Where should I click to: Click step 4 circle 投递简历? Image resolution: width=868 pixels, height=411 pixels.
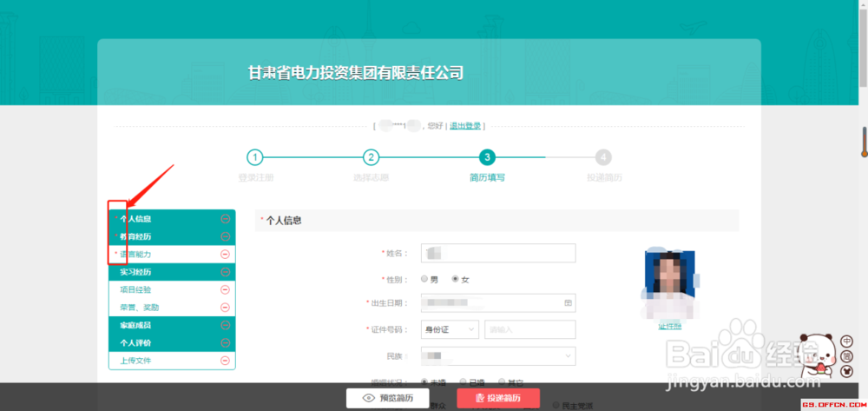[x=603, y=157]
